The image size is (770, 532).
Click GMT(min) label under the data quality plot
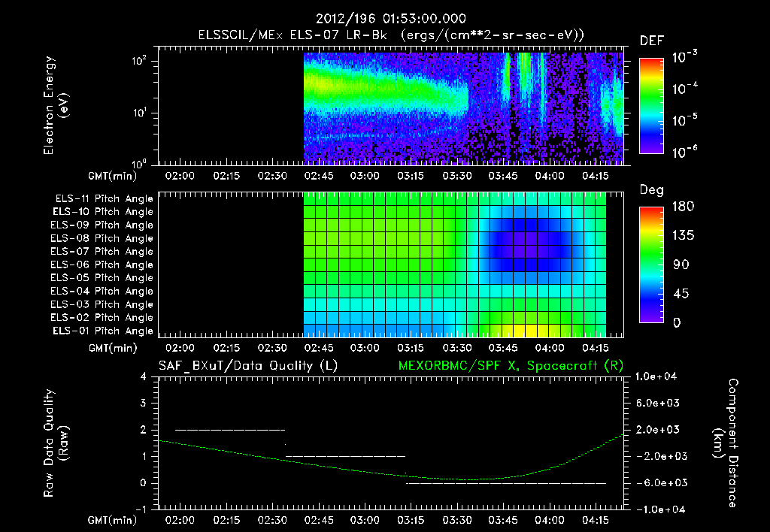[x=113, y=520]
